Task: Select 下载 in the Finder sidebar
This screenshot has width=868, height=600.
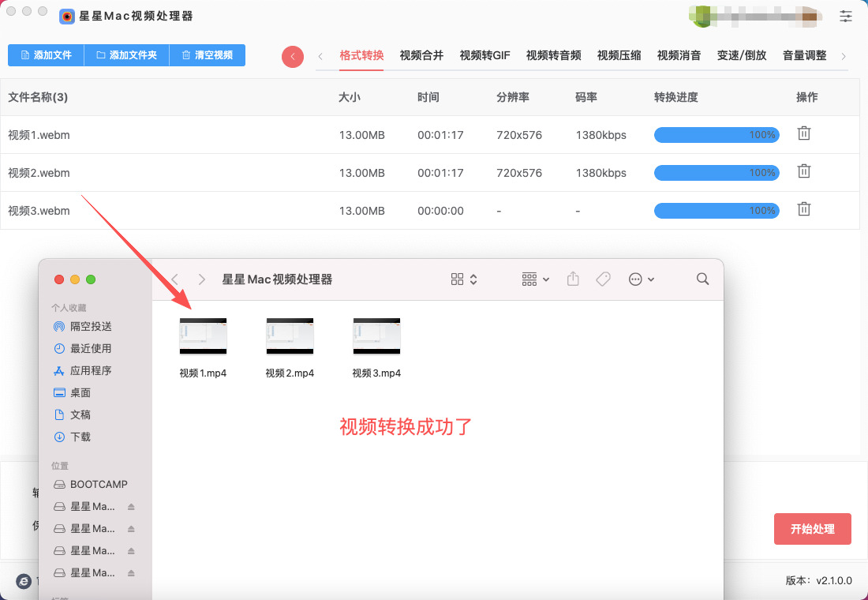Action: tap(80, 437)
